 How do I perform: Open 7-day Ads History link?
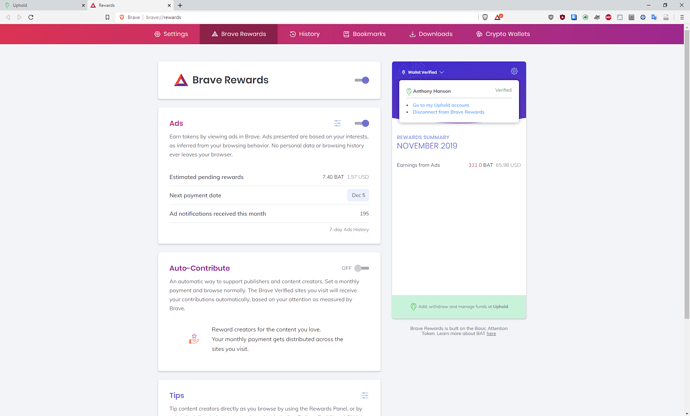coord(349,229)
